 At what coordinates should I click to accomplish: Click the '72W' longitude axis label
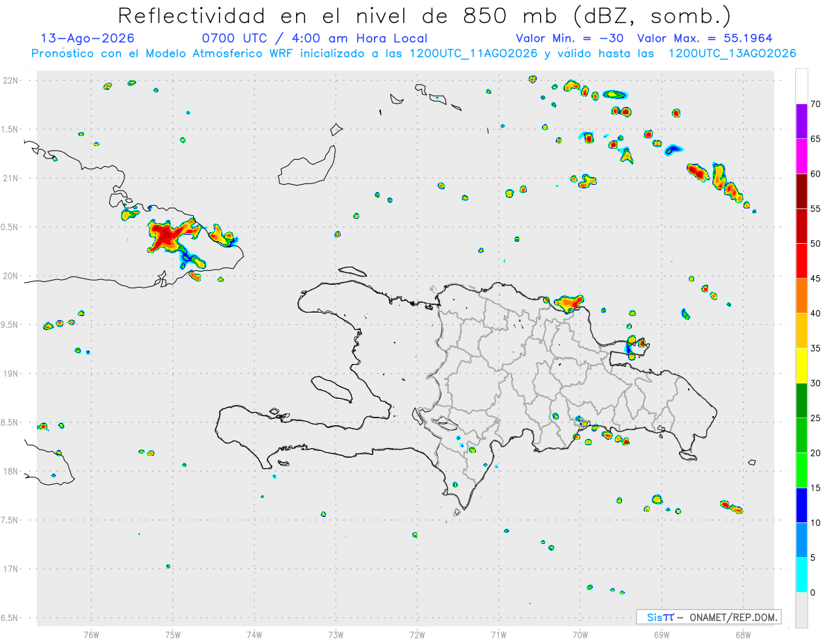pos(417,634)
